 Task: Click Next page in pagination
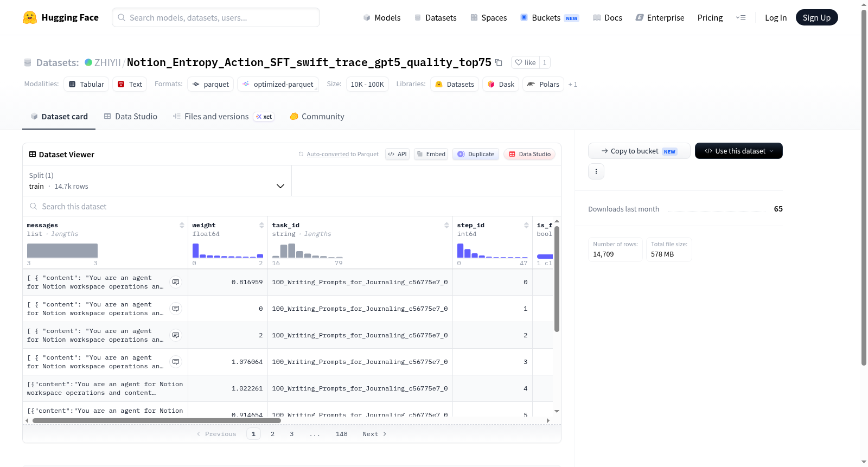(374, 434)
